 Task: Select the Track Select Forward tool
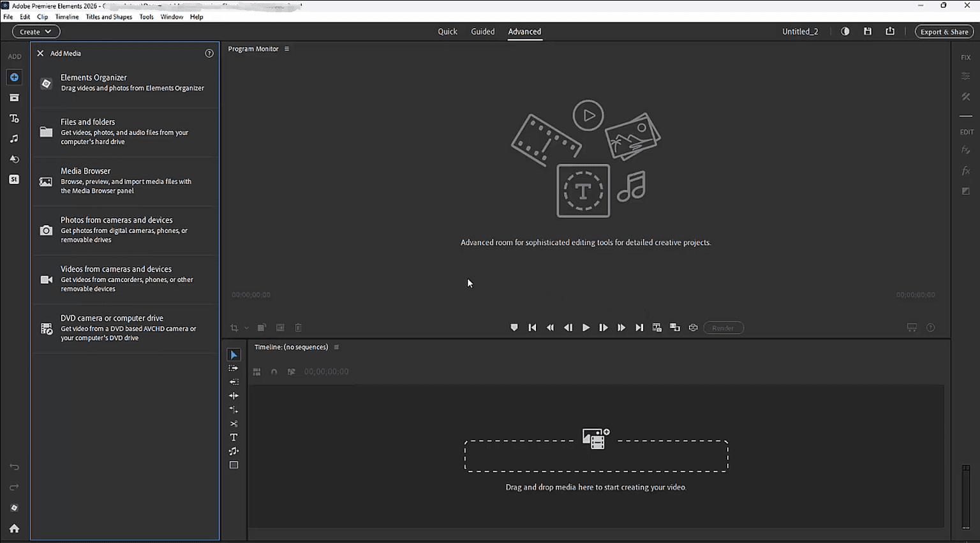tap(234, 368)
